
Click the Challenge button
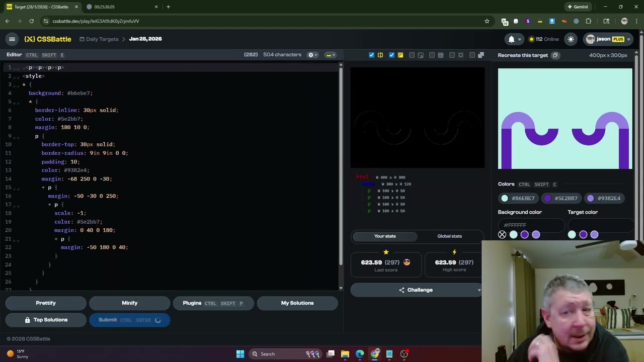tap(416, 290)
